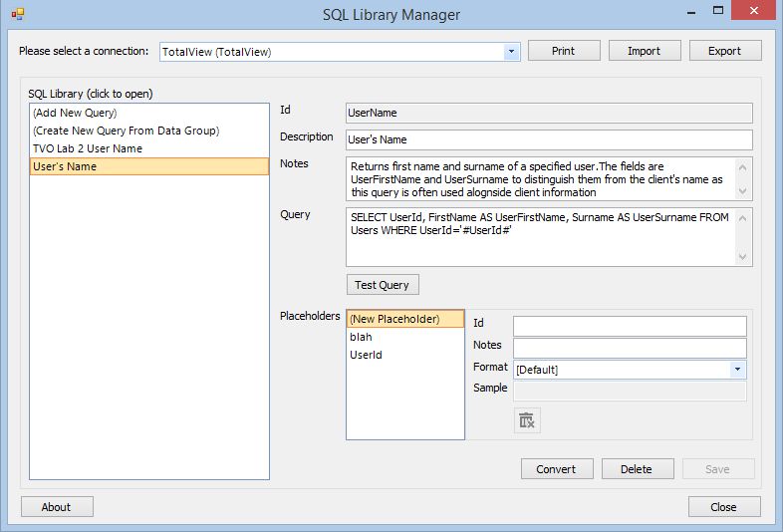Close the window with the red X
This screenshot has height=532, width=783.
tap(753, 11)
